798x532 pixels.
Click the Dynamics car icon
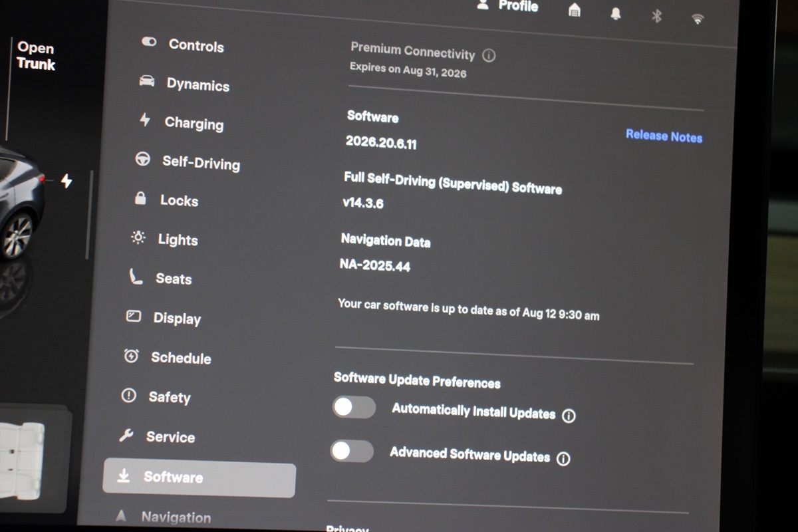coord(146,81)
